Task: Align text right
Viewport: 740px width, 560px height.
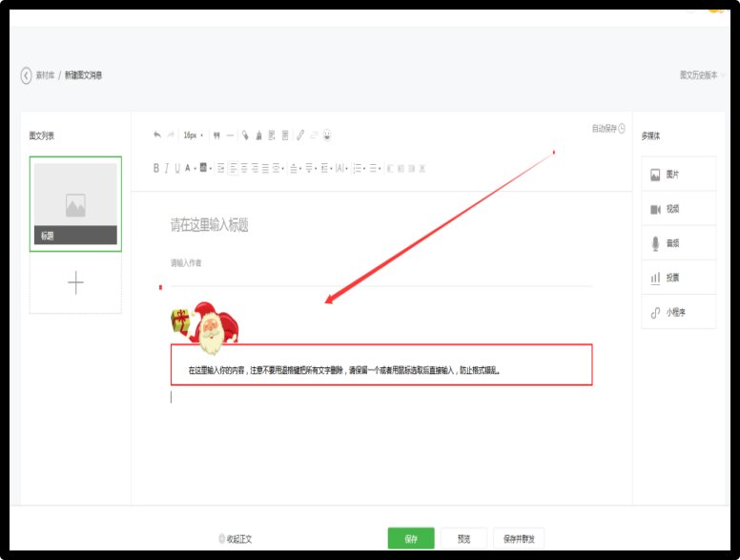Action: coord(255,168)
